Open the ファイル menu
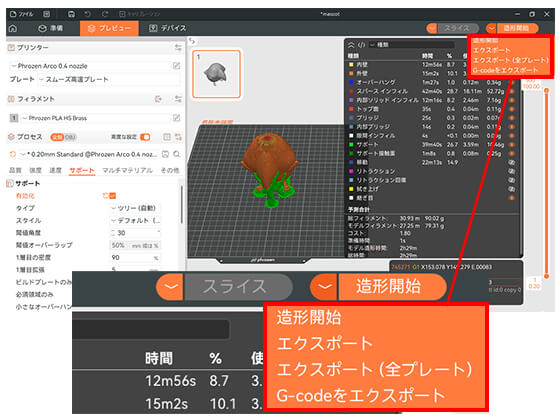The image size is (560, 420). coord(22,14)
